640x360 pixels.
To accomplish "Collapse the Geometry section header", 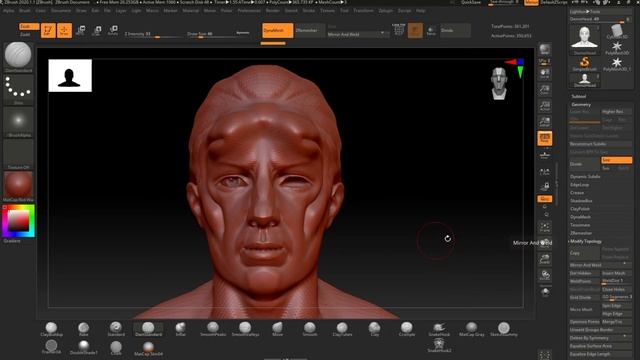I will point(581,104).
